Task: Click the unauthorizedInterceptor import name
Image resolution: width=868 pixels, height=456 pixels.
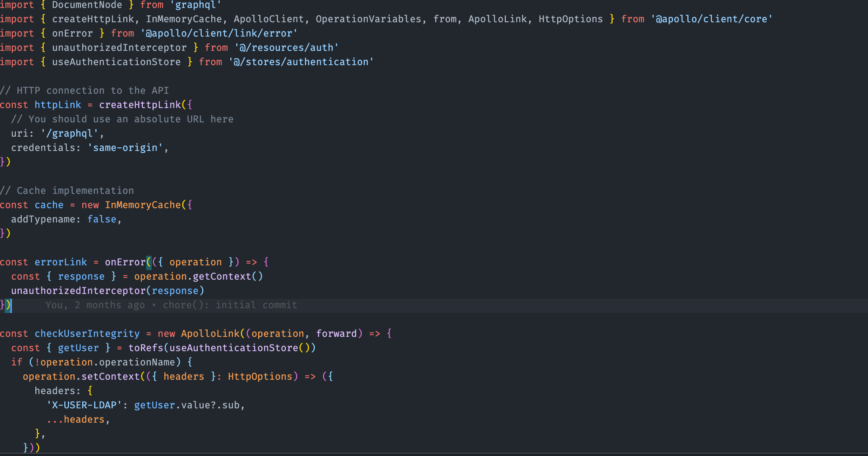Action: pyautogui.click(x=119, y=48)
